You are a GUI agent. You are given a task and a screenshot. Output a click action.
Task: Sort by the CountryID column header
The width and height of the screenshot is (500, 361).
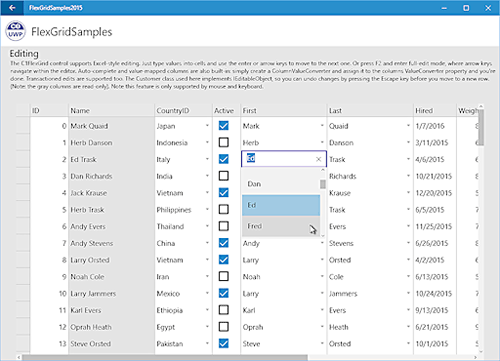[x=183, y=110]
